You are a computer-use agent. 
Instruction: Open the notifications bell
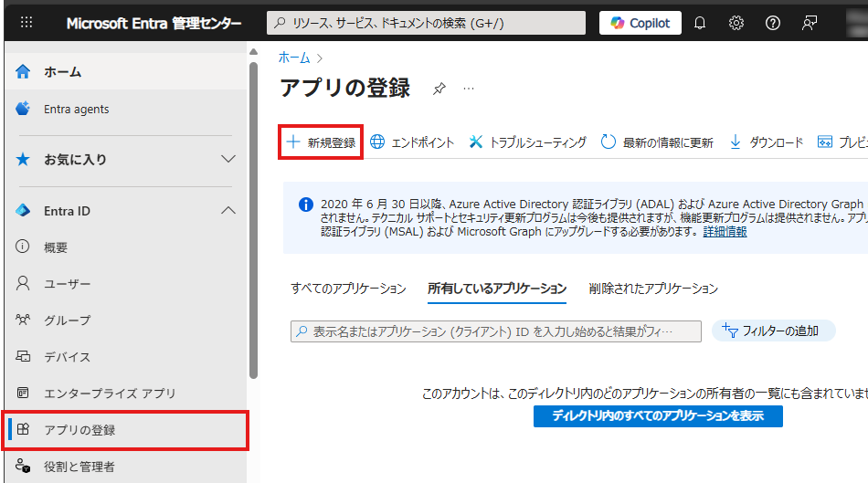(700, 23)
